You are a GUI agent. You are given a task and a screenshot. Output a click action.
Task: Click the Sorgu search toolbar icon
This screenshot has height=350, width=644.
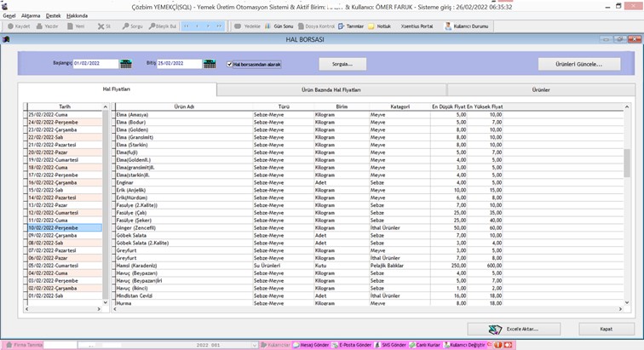[132, 26]
